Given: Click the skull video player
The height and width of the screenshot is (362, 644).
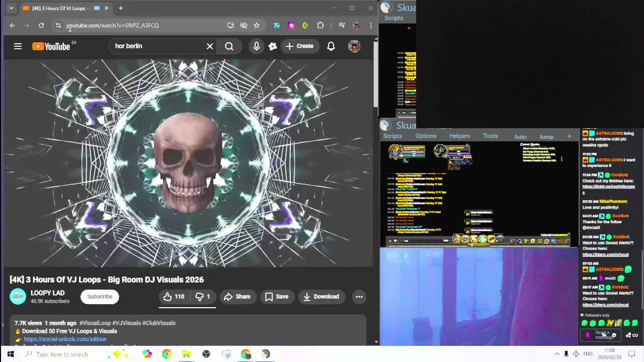Looking at the screenshot, I should pyautogui.click(x=188, y=163).
